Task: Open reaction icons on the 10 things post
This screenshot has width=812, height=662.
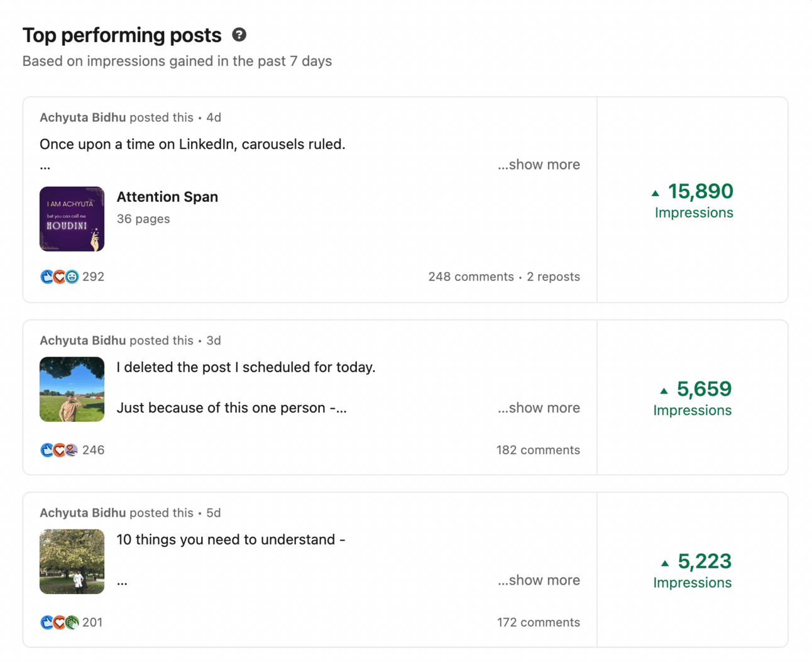Action: pyautogui.click(x=59, y=622)
